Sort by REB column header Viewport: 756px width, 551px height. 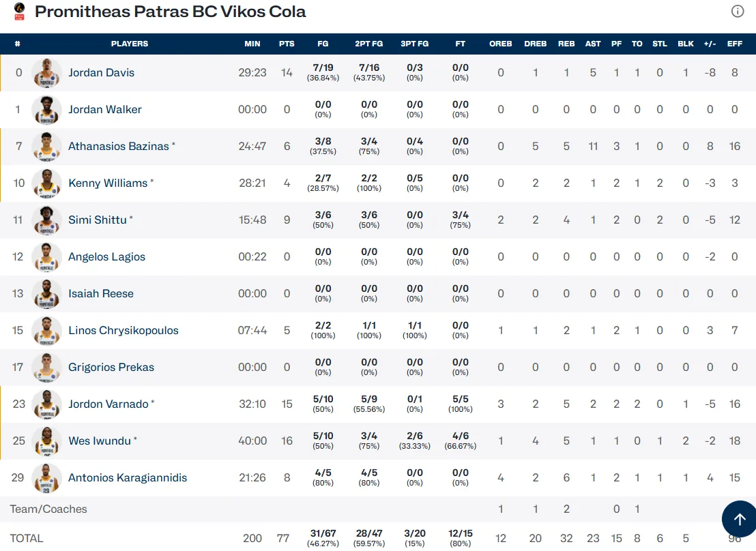(x=566, y=44)
